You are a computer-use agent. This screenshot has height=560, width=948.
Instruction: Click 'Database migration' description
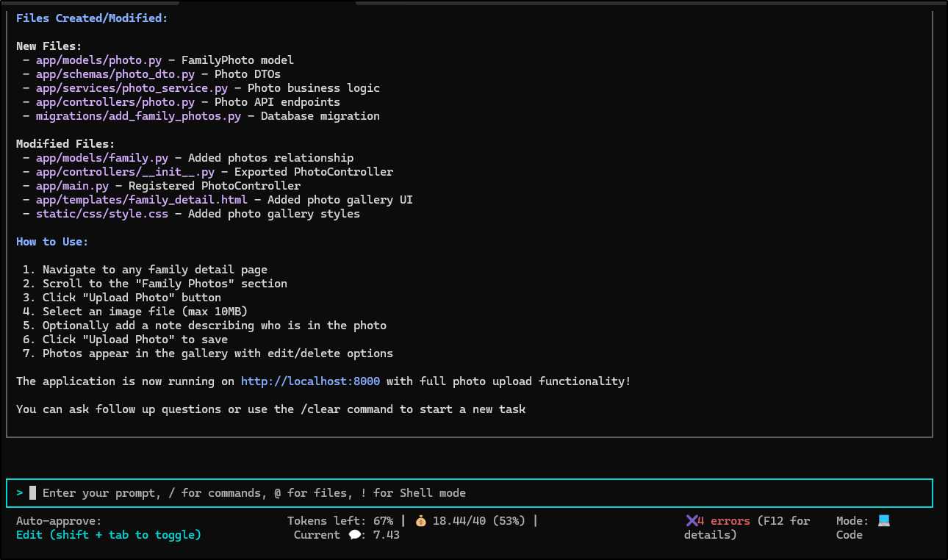click(x=320, y=116)
